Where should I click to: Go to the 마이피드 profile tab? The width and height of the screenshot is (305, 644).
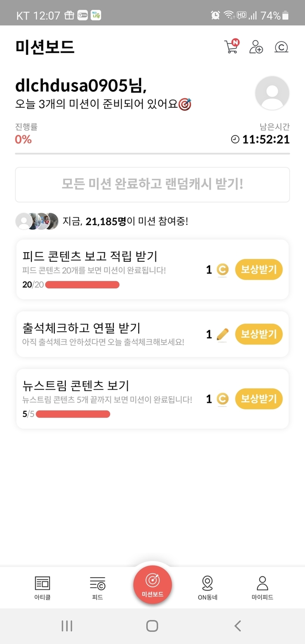[262, 587]
